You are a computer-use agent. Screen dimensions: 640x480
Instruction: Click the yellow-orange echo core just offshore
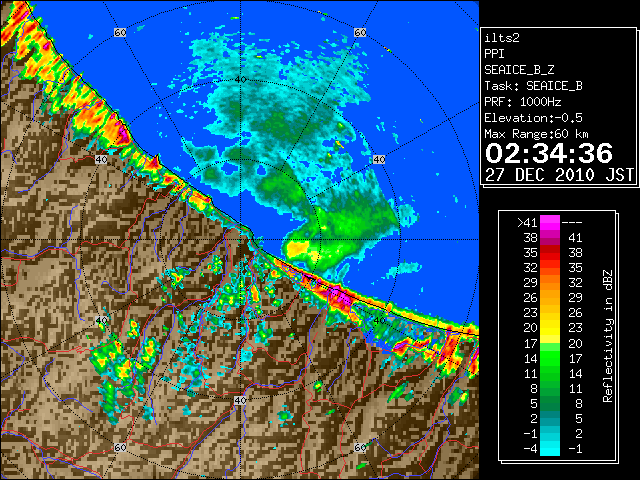[x=297, y=248]
